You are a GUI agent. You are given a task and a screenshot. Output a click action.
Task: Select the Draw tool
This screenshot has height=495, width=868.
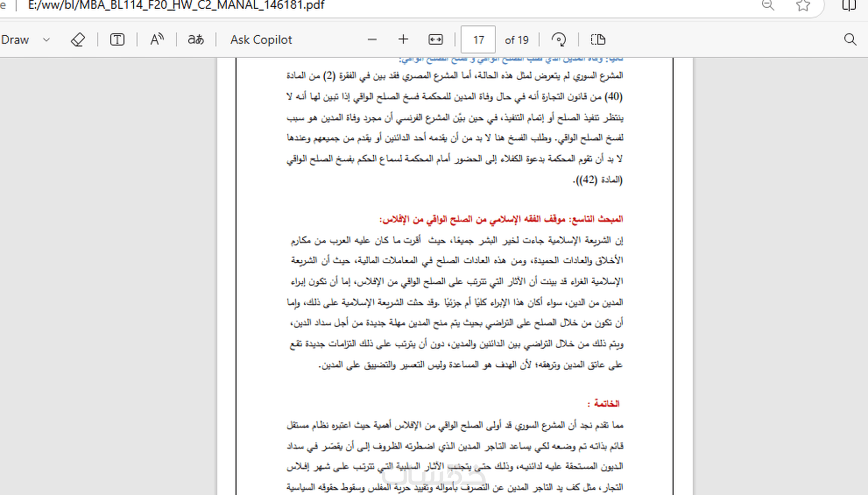point(15,40)
